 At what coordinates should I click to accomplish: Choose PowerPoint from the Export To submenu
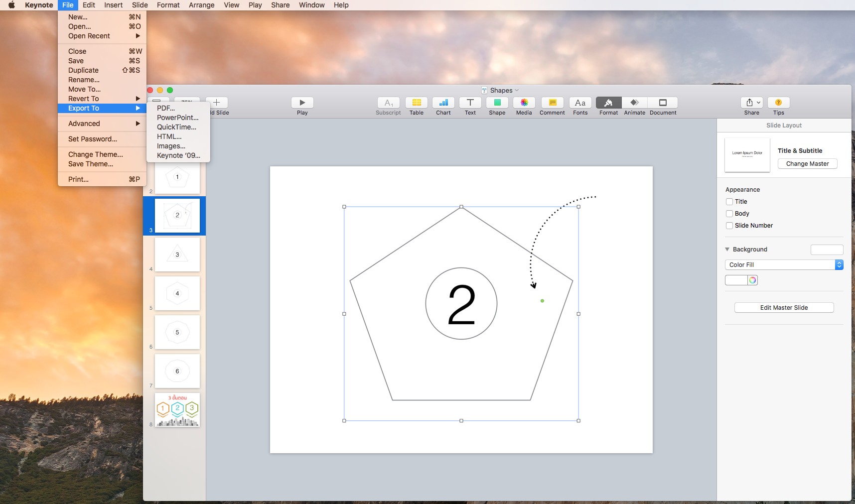coord(177,118)
